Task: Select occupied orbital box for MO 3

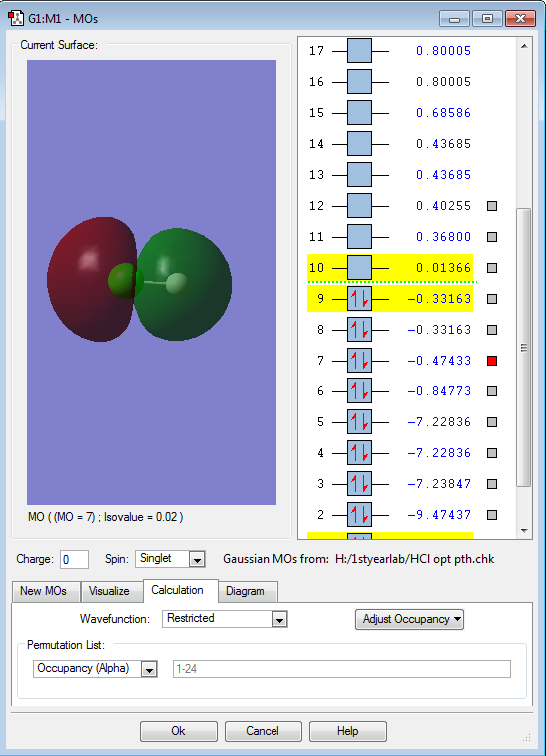Action: tap(359, 484)
